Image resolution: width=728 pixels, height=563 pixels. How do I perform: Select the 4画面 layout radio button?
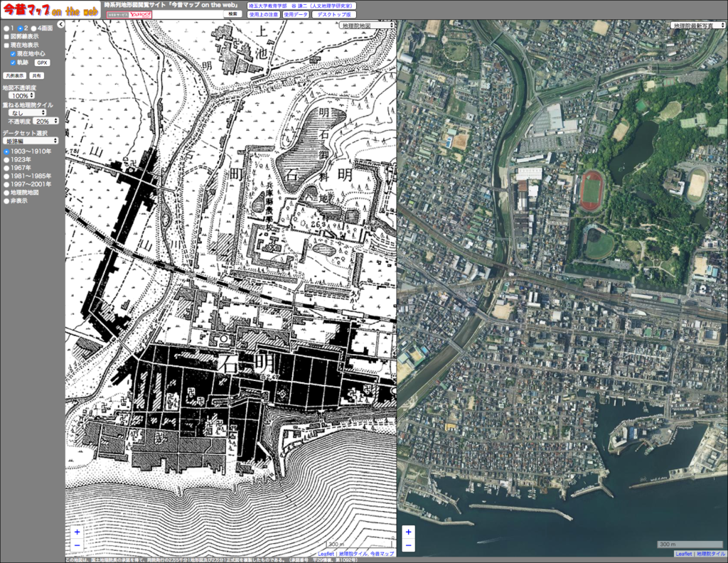tap(33, 28)
